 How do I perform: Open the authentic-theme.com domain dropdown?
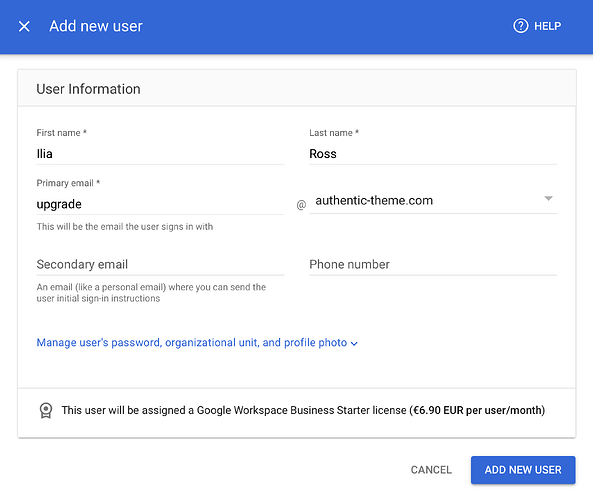pos(433,200)
